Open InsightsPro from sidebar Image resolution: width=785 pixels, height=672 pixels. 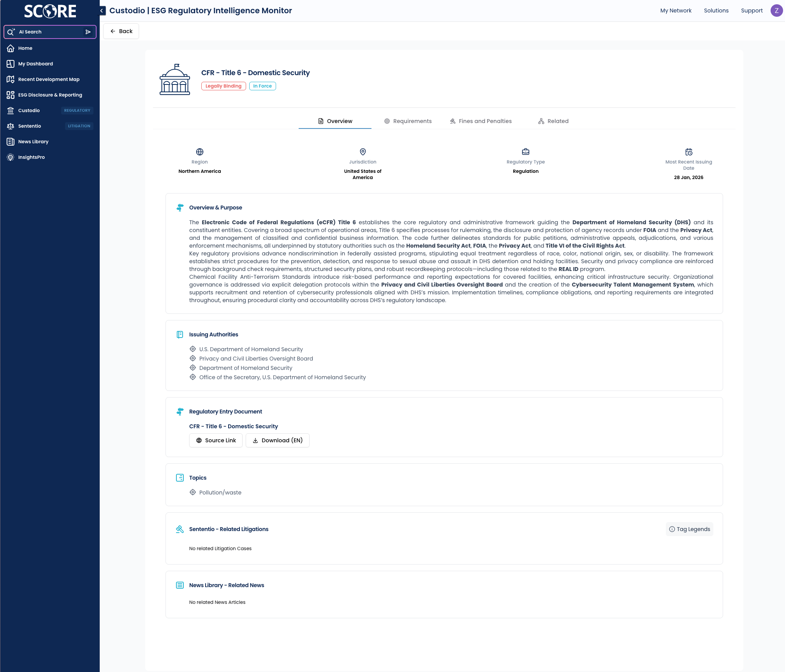[31, 157]
